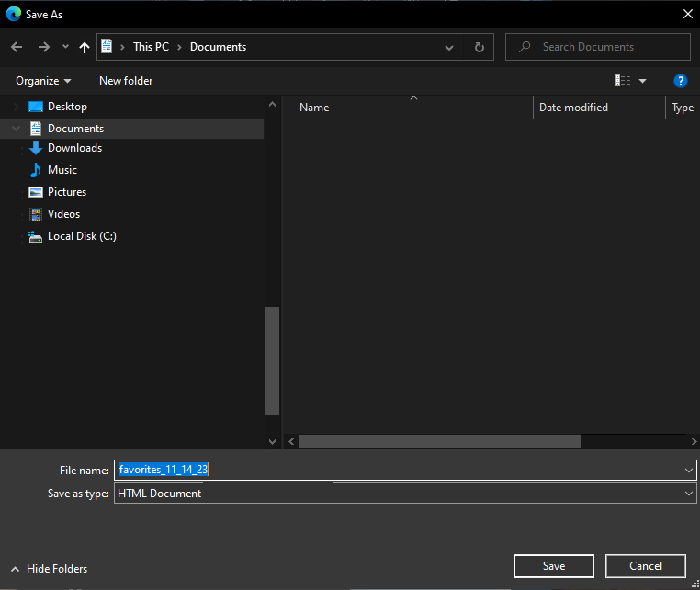Viewport: 700px width, 590px height.
Task: Open Downloads in the navigation tree
Action: pos(74,148)
